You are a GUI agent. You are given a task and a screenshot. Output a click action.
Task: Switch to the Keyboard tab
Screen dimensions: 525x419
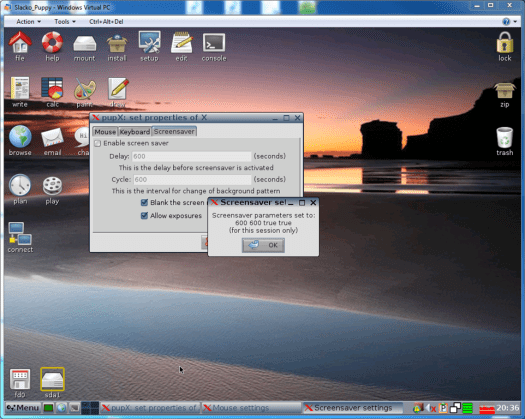(135, 132)
